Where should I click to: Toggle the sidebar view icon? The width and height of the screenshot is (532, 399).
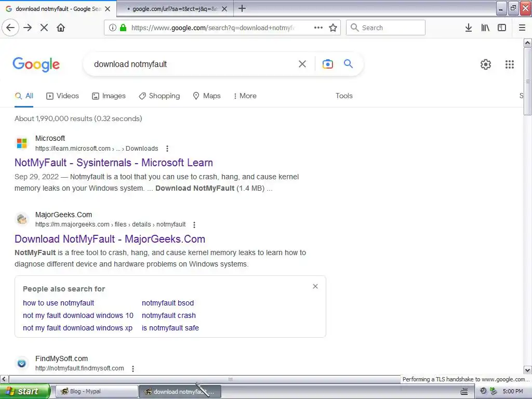502,28
